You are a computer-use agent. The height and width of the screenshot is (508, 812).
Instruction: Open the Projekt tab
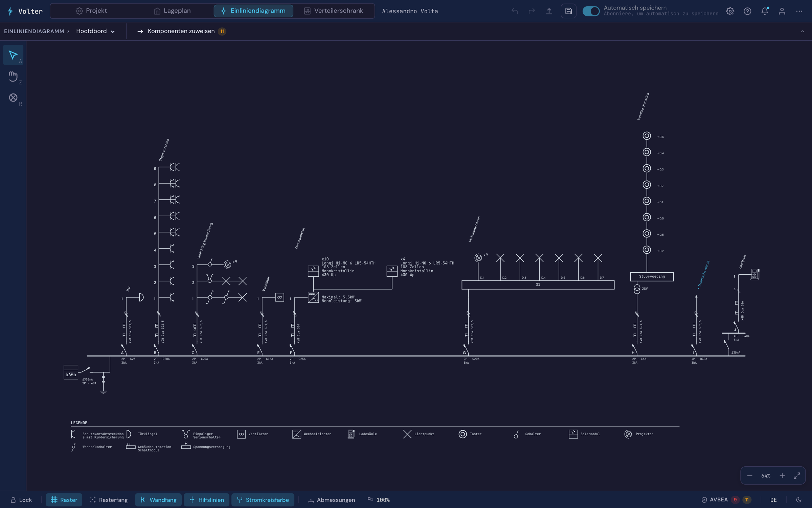[x=91, y=11]
